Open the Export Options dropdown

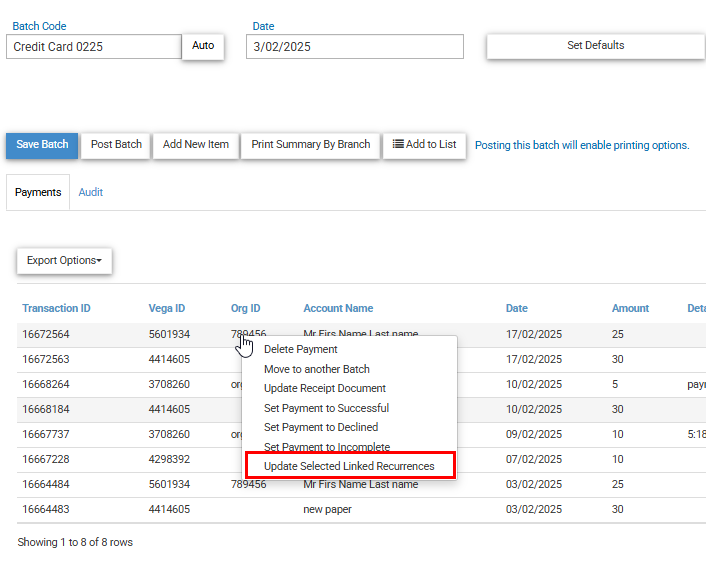point(64,261)
